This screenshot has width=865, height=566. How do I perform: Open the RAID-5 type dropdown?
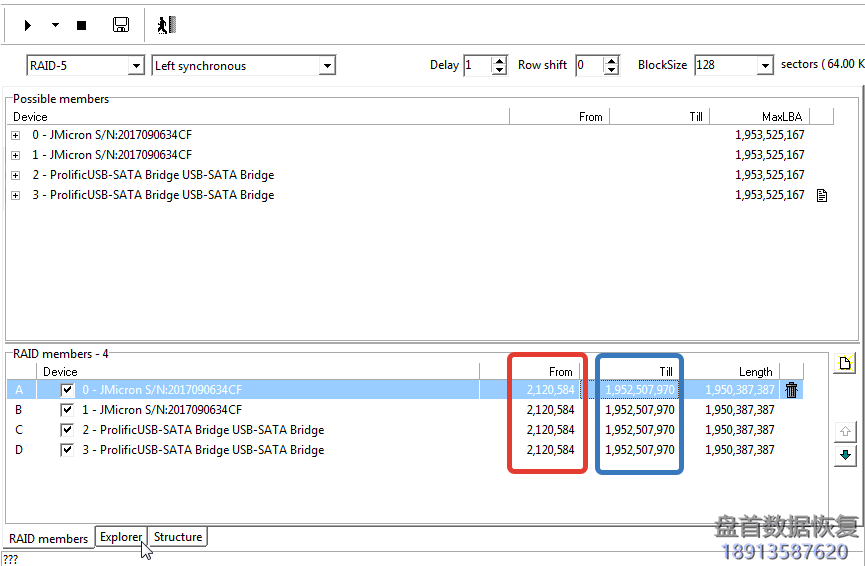[x=136, y=66]
